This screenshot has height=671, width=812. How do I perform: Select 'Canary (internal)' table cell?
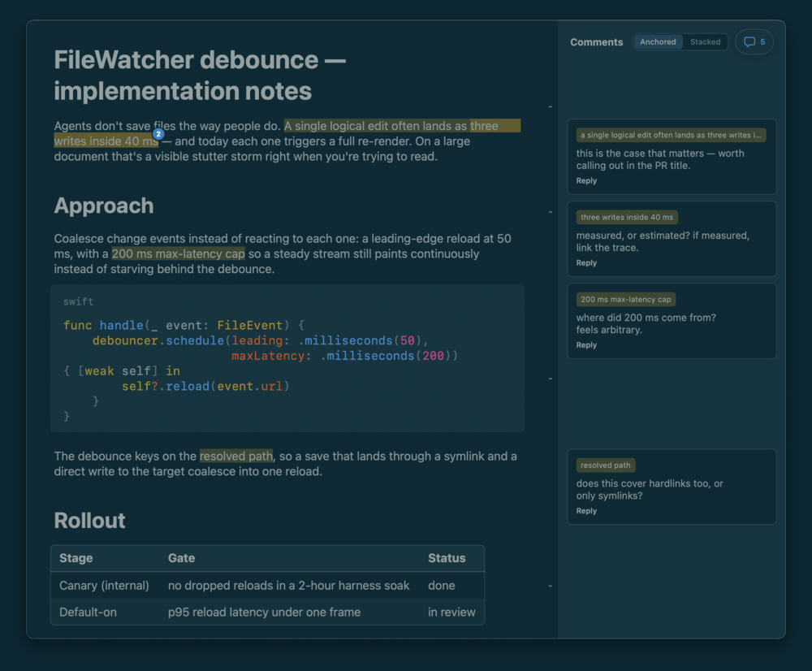point(104,586)
